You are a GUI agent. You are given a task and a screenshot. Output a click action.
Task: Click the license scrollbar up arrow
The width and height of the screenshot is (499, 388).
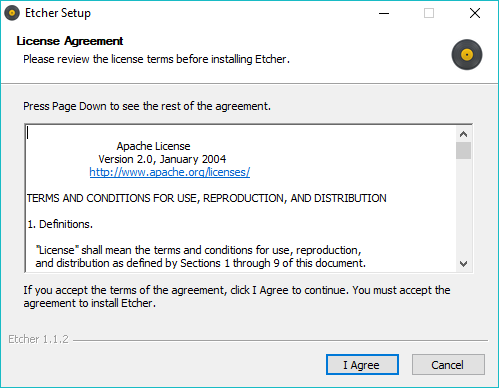[x=463, y=134]
